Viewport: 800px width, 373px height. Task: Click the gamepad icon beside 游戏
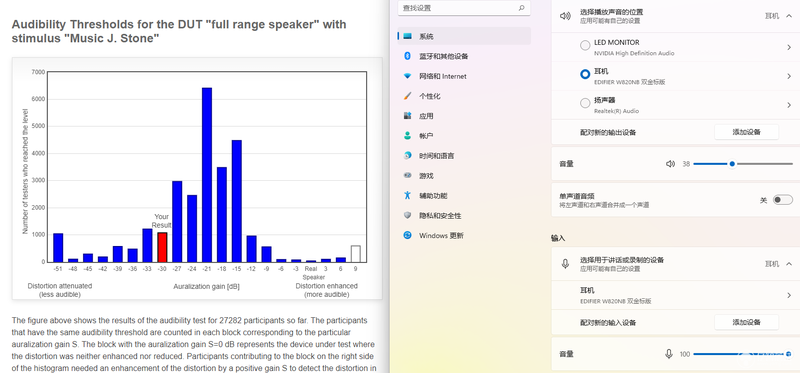point(407,176)
